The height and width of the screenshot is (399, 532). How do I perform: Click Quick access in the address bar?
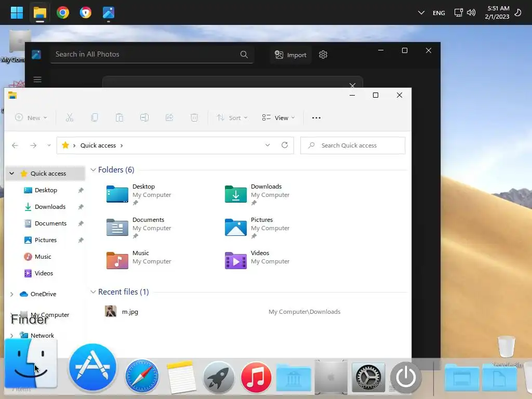98,145
